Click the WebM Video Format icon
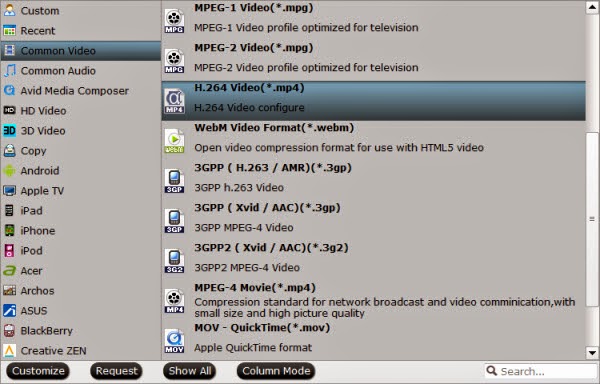This screenshot has width=600, height=384. [174, 141]
